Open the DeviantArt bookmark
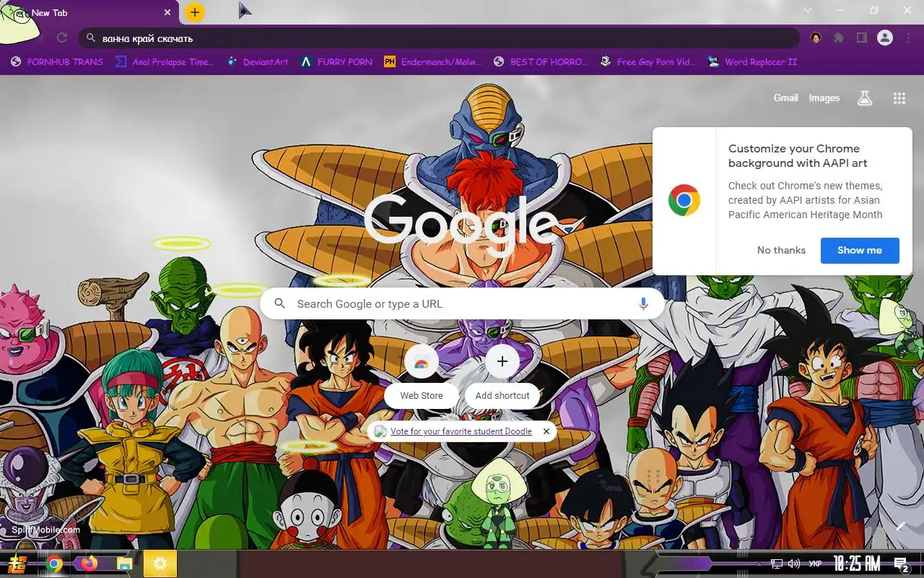This screenshot has height=578, width=924. point(257,62)
